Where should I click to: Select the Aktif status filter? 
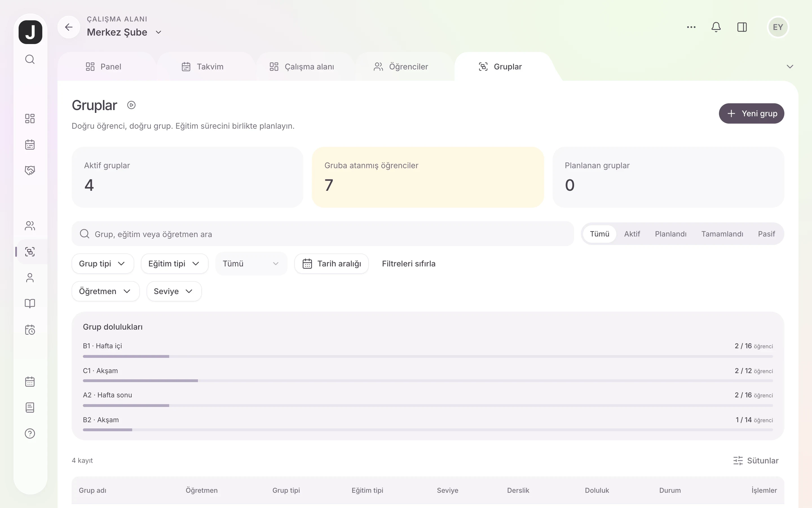click(632, 234)
